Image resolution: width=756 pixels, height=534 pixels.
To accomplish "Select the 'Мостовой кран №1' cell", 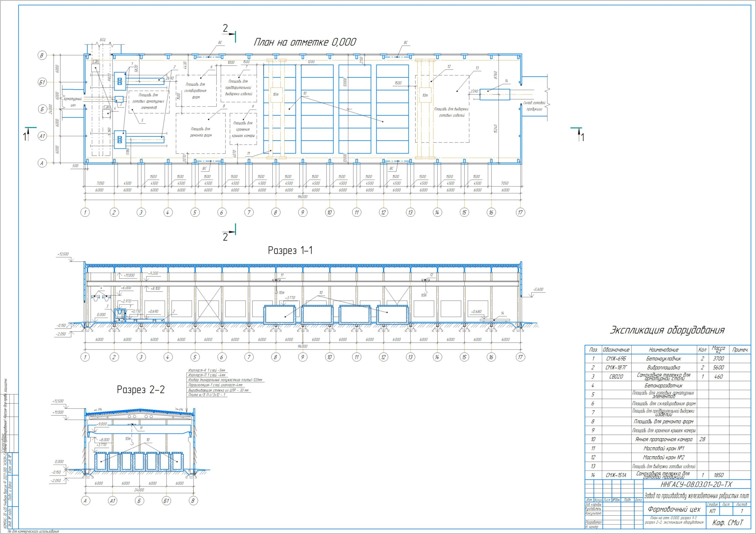I will coord(664,448).
